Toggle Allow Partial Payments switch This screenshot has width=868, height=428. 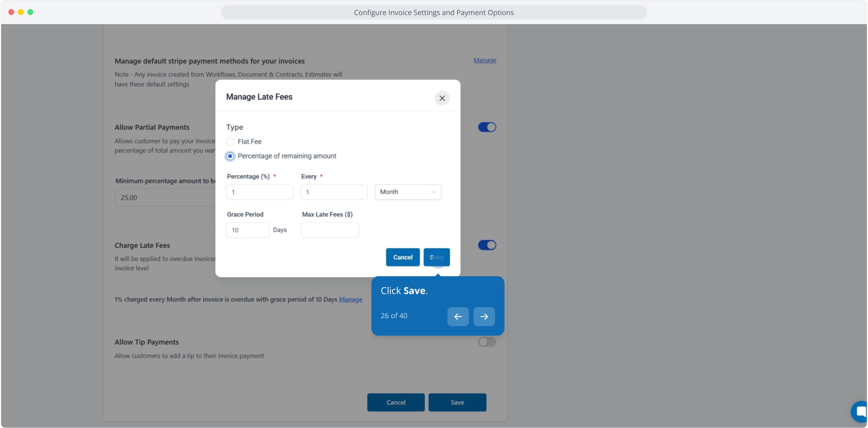click(487, 127)
